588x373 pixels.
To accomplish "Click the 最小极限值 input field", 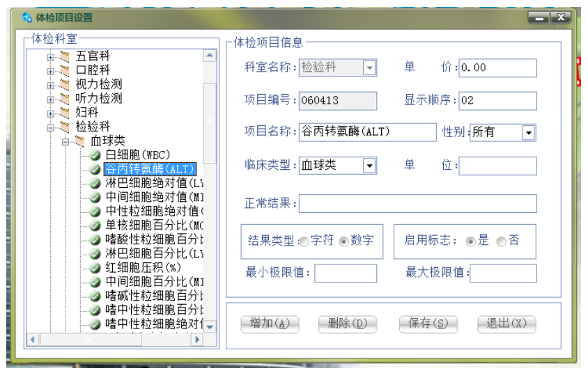I will [x=346, y=273].
